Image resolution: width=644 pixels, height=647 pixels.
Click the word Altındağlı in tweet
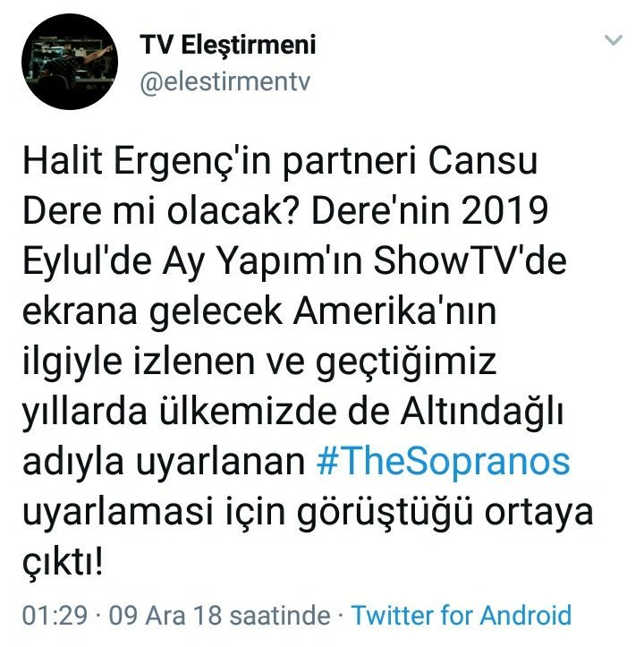coord(481,413)
